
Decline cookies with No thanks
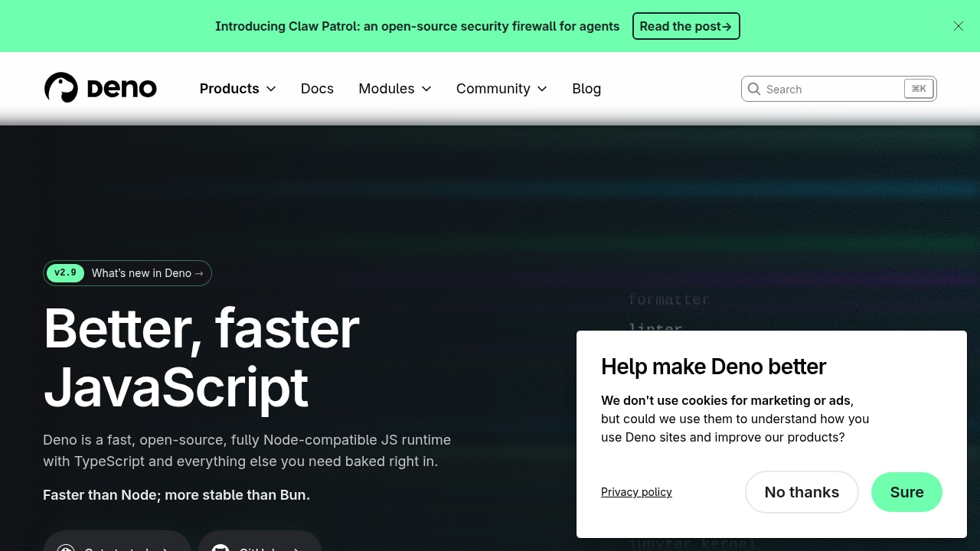(x=802, y=492)
